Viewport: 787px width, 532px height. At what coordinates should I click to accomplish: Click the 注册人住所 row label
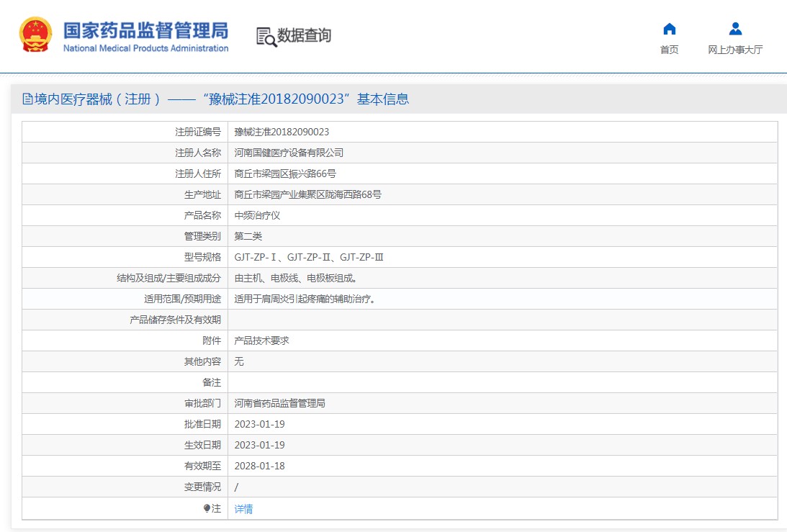coord(198,173)
